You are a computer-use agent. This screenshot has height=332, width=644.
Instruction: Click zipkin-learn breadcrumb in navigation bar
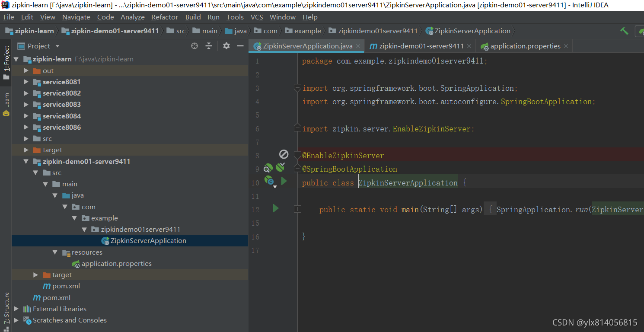[30, 31]
